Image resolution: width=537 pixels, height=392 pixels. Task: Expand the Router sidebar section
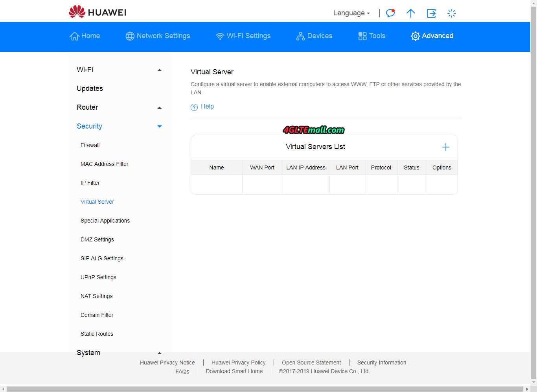[159, 108]
